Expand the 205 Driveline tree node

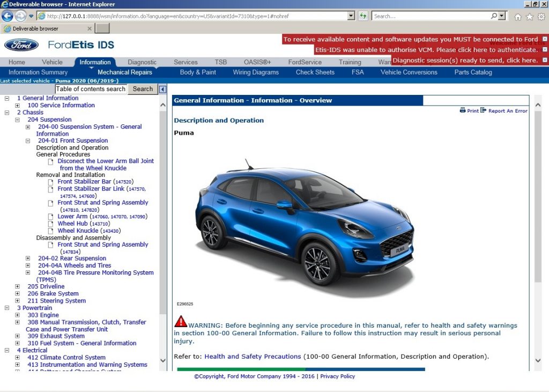click(x=18, y=286)
